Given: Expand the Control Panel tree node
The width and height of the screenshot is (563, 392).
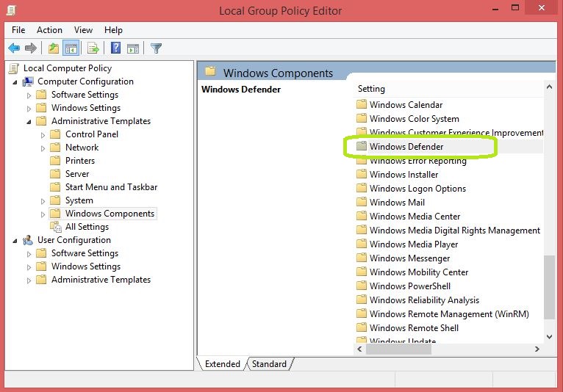Looking at the screenshot, I should click(x=43, y=135).
